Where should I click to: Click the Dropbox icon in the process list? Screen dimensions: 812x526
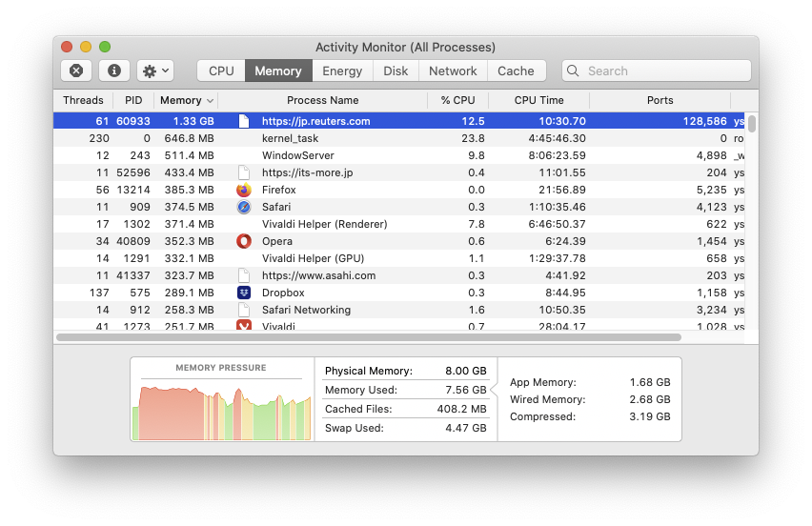(x=243, y=293)
